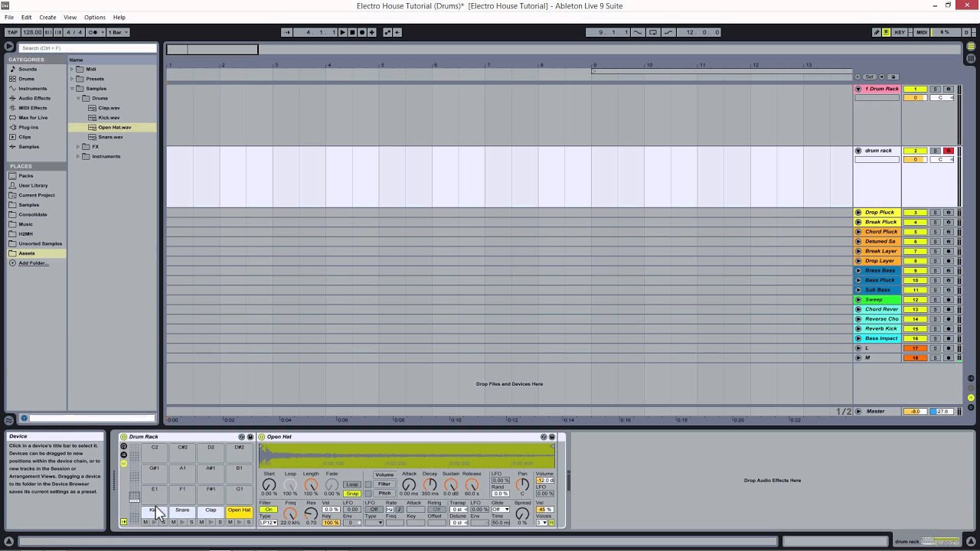The height and width of the screenshot is (551, 980).
Task: Click the Open Hat device hot-swap icon
Action: pyautogui.click(x=544, y=437)
